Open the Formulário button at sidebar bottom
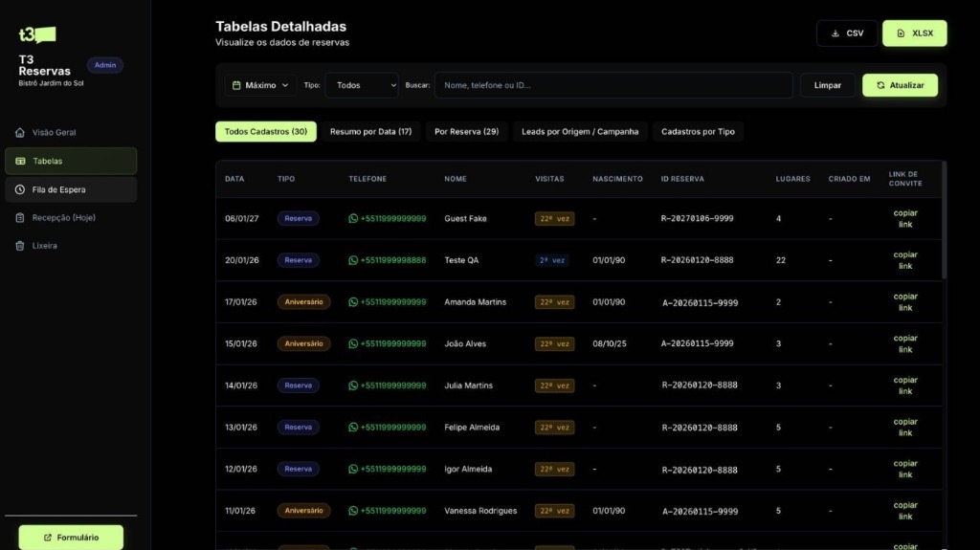This screenshot has height=550, width=980. click(71, 538)
